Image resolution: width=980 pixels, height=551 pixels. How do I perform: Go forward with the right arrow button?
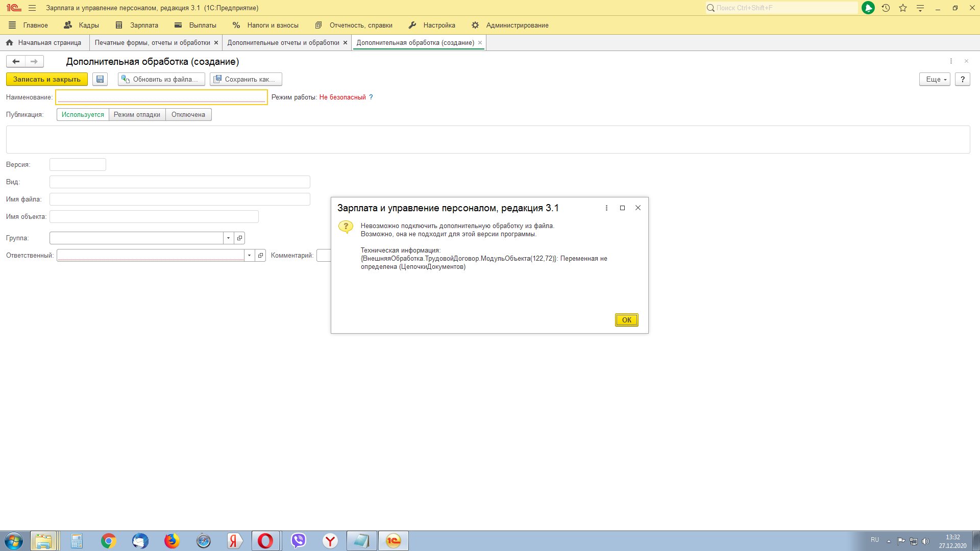pyautogui.click(x=34, y=62)
